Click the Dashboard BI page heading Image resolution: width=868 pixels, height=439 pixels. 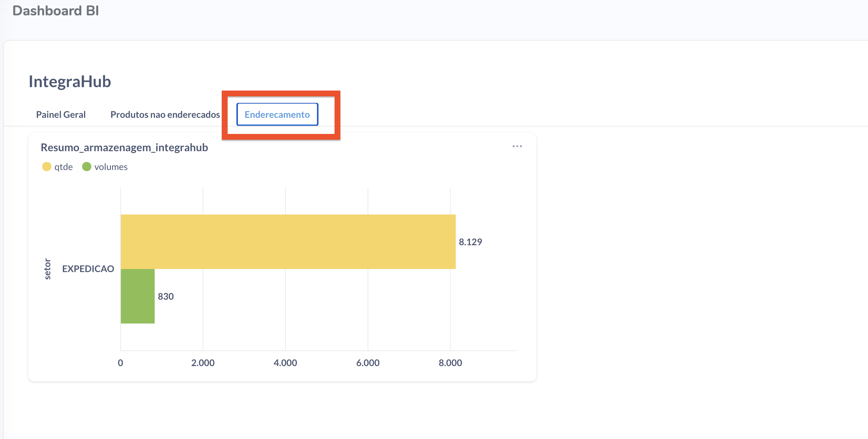click(x=56, y=10)
